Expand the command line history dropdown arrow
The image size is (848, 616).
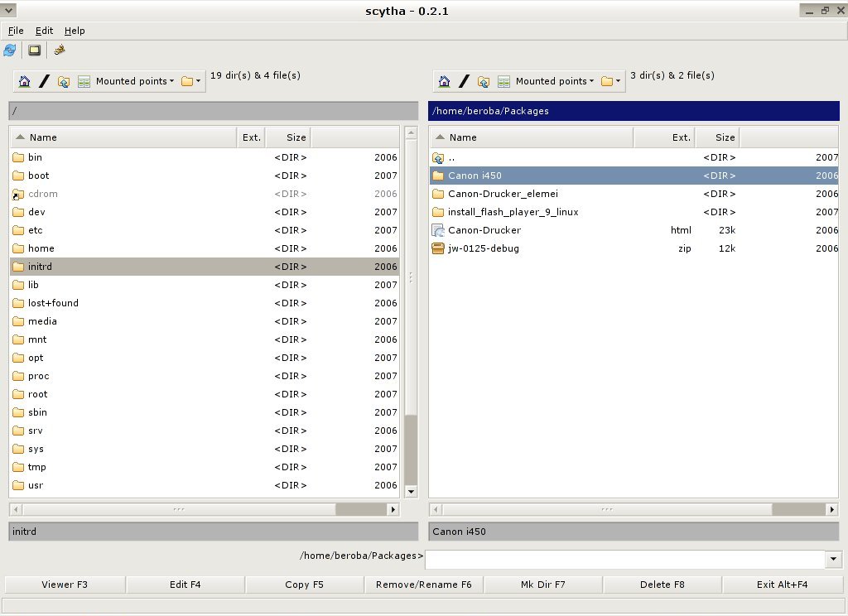833,559
